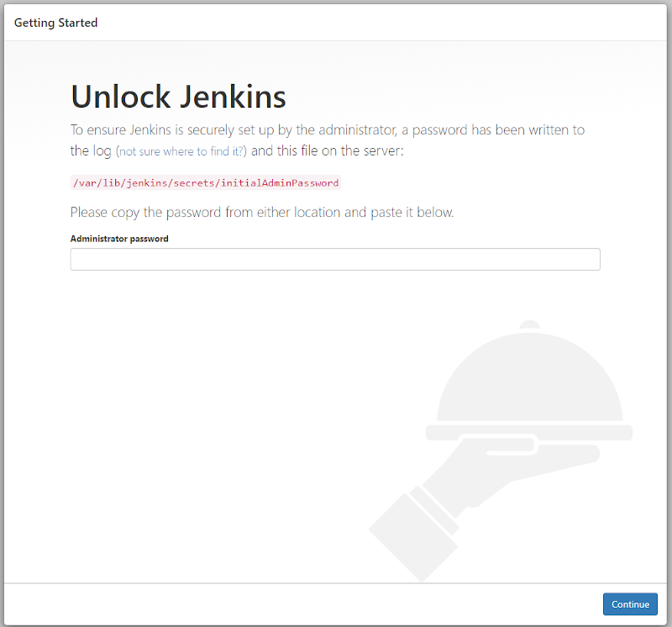The height and width of the screenshot is (627, 672).
Task: Click the 'Getting Started' header title
Action: click(55, 23)
